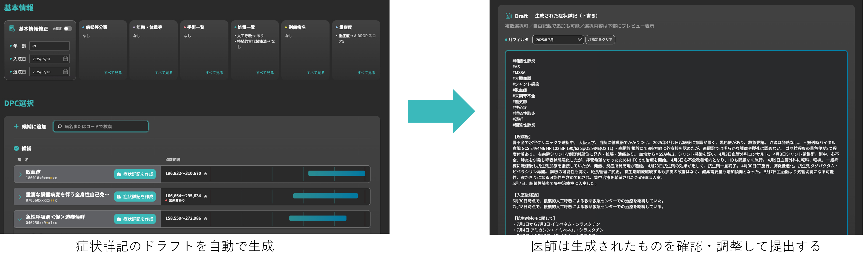Click the 敗血症 score range bar

click(x=336, y=173)
